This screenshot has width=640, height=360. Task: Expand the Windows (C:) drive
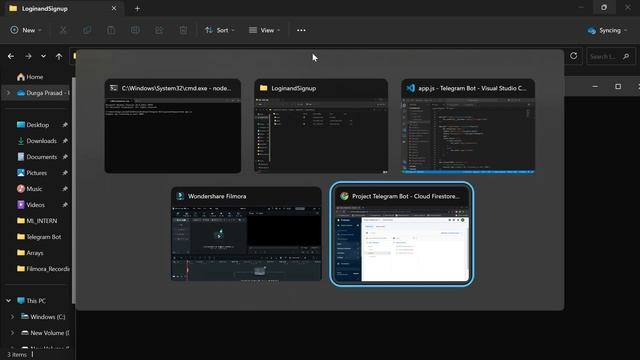pyautogui.click(x=12, y=317)
